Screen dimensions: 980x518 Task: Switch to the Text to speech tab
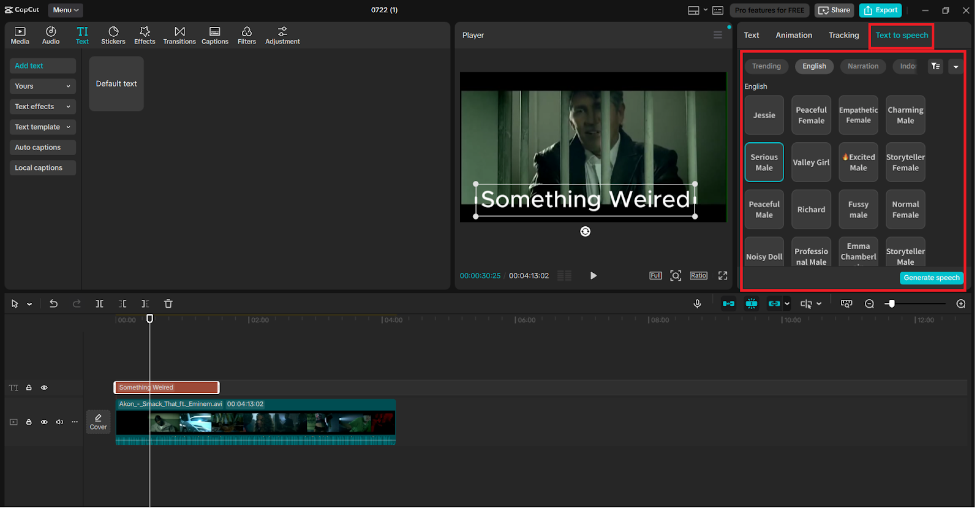click(902, 35)
